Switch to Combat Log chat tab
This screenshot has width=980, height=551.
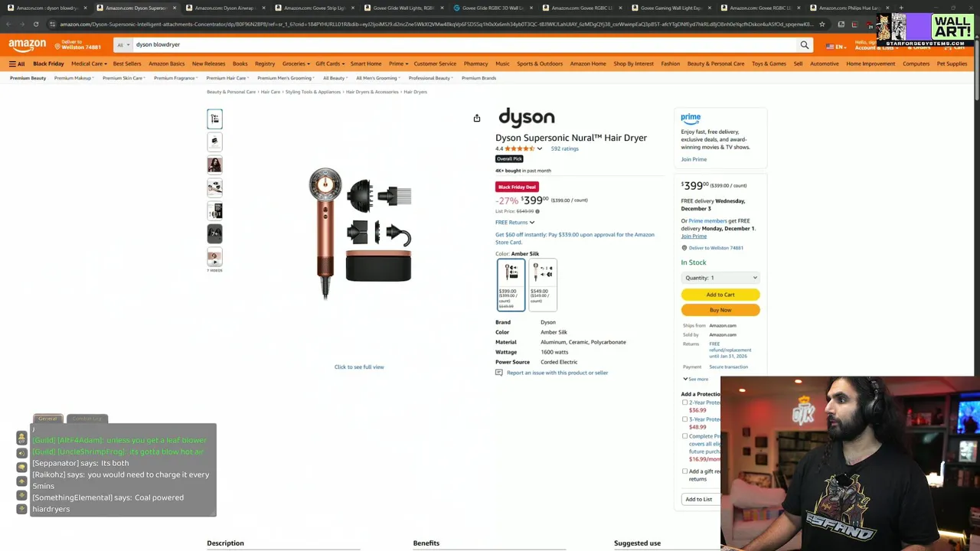click(86, 419)
